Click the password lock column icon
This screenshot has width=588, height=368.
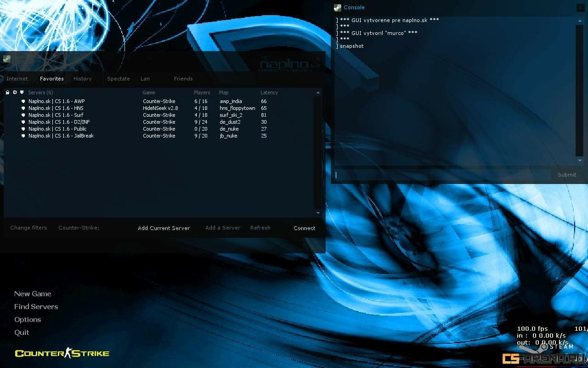pyautogui.click(x=8, y=92)
